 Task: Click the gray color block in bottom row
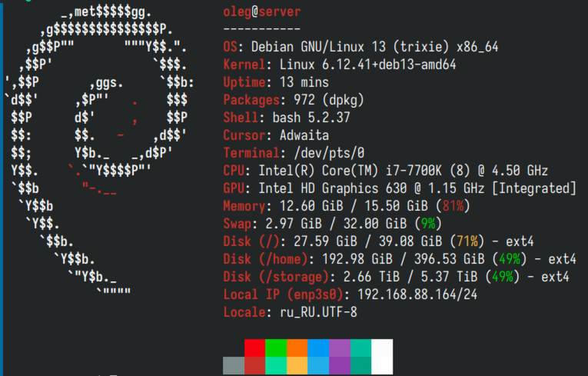[x=234, y=365]
